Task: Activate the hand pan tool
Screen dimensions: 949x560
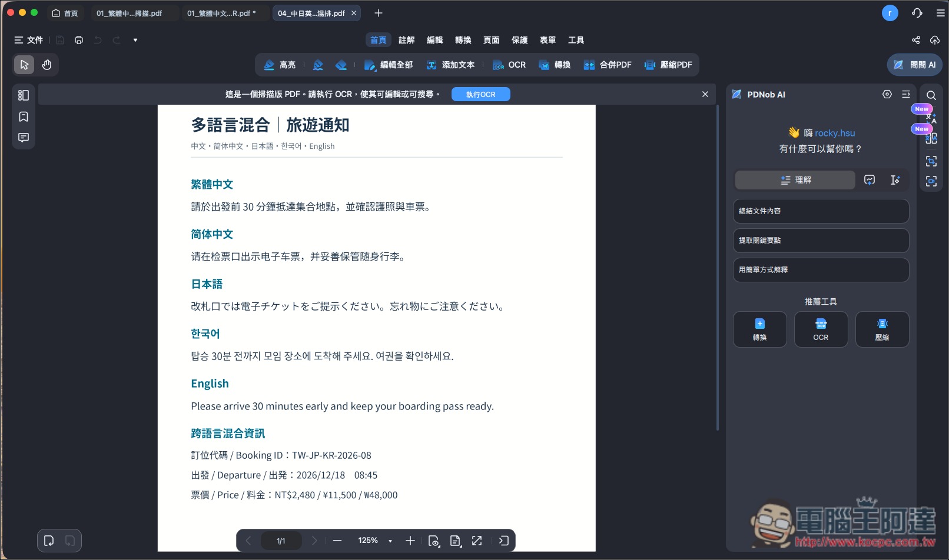Action: click(47, 65)
